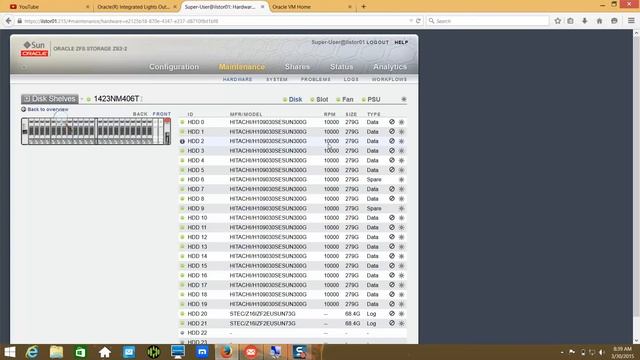Image resolution: width=640 pixels, height=360 pixels.
Task: Click the offline icon for HDD 1
Action: click(391, 131)
